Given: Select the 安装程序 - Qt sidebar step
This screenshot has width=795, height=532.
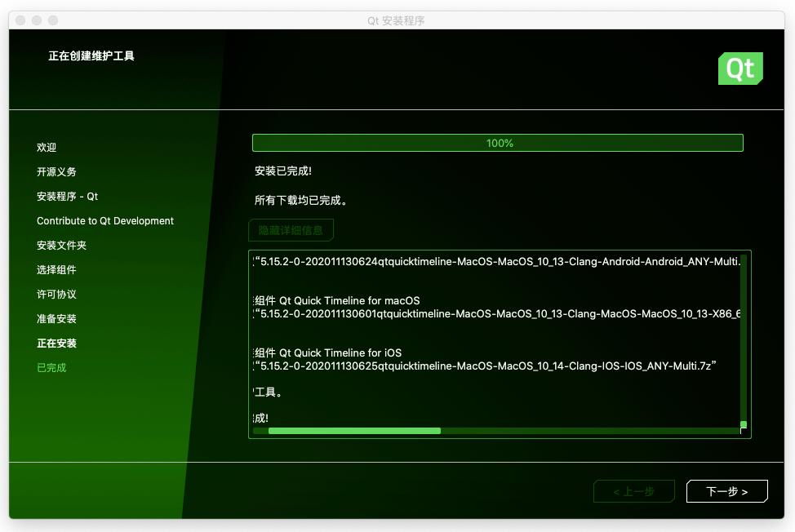Looking at the screenshot, I should tap(67, 196).
